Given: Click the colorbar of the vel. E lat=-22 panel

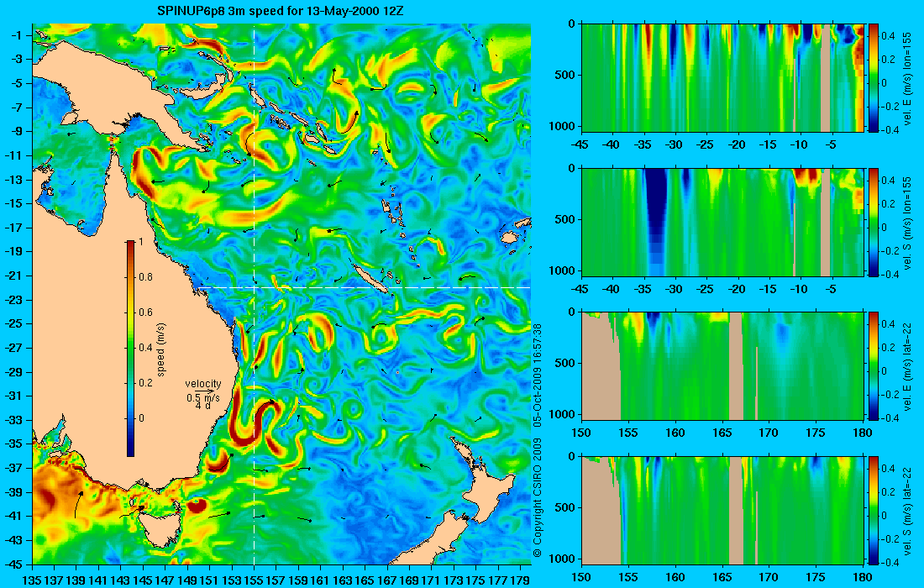Looking at the screenshot, I should 874,366.
